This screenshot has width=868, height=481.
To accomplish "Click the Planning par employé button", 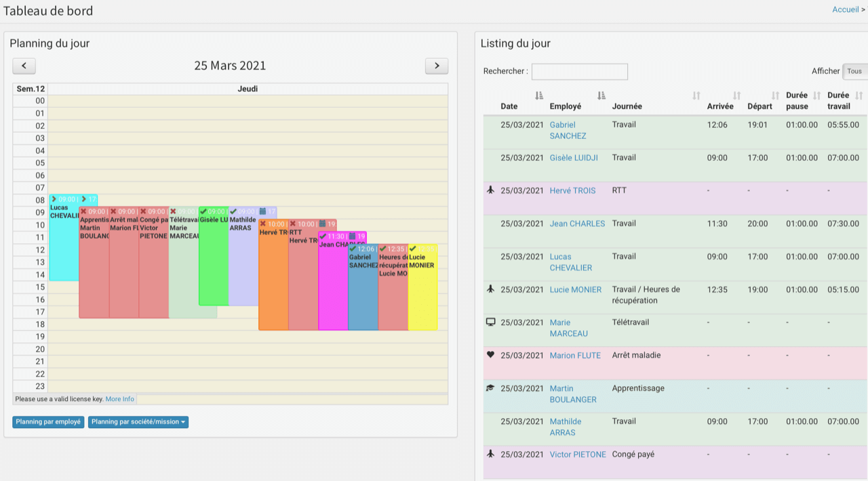I will 48,422.
